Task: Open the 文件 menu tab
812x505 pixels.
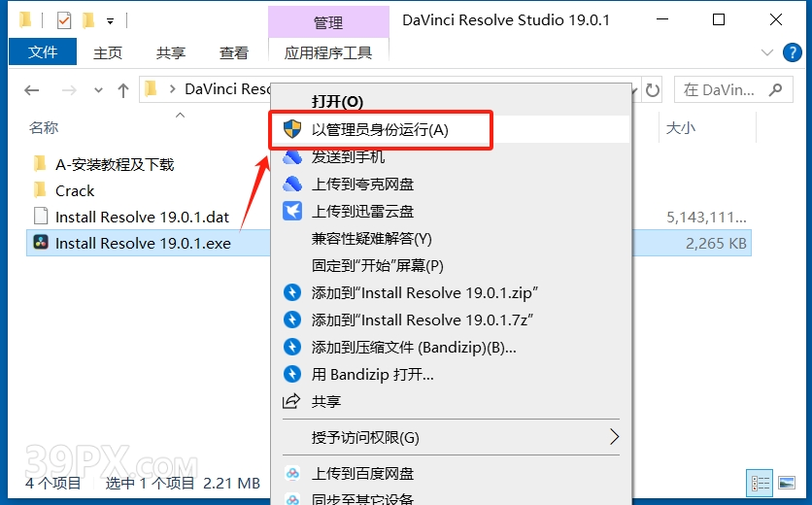Action: click(43, 51)
